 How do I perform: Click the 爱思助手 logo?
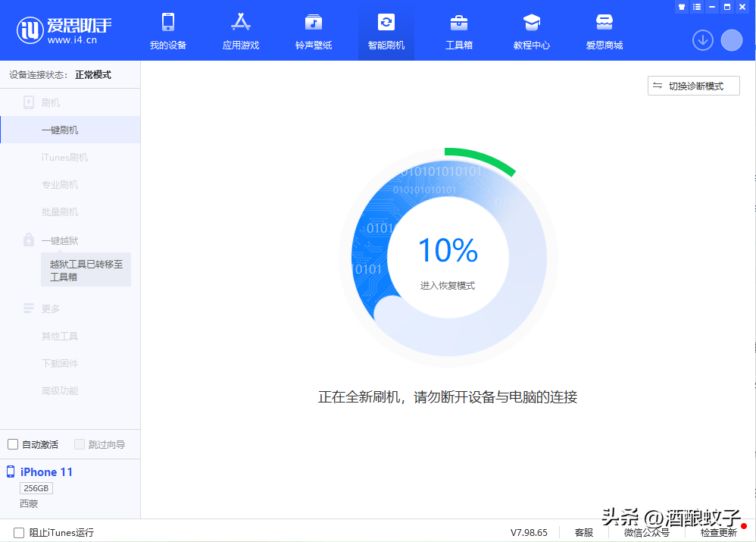pyautogui.click(x=64, y=30)
